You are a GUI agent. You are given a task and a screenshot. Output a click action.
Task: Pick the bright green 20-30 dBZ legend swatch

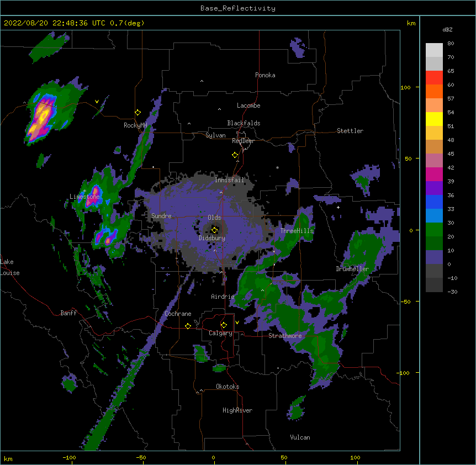click(x=434, y=230)
